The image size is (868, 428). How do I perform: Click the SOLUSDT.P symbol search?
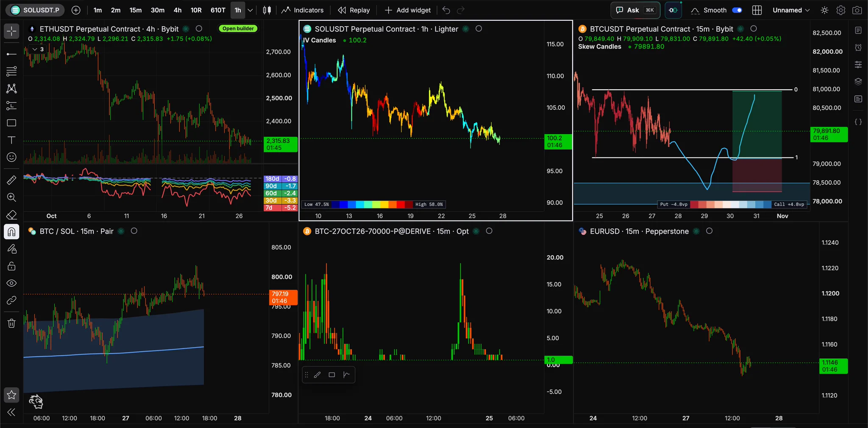coord(35,10)
